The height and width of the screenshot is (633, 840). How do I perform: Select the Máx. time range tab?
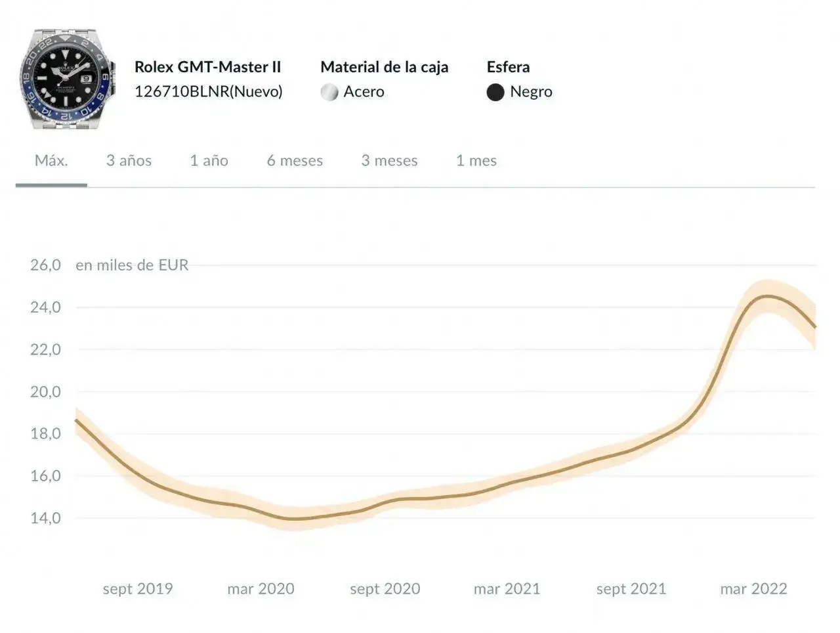51,161
